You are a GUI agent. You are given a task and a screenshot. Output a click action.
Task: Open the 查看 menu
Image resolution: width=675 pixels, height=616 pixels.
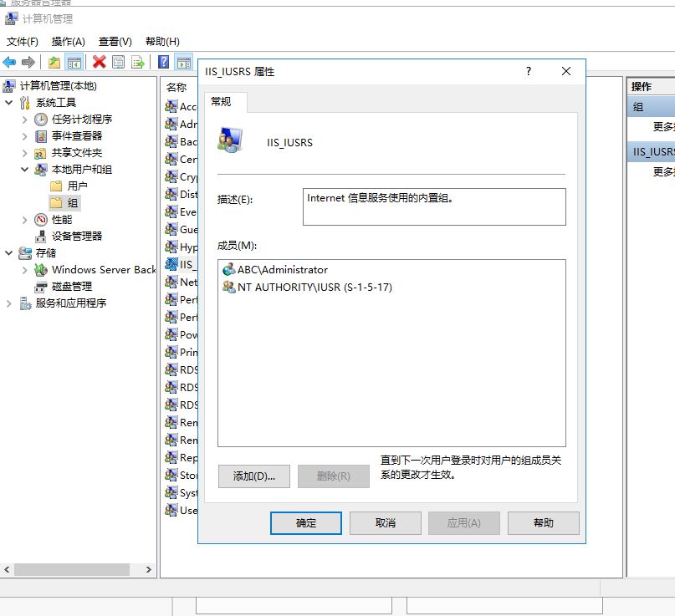pos(115,41)
